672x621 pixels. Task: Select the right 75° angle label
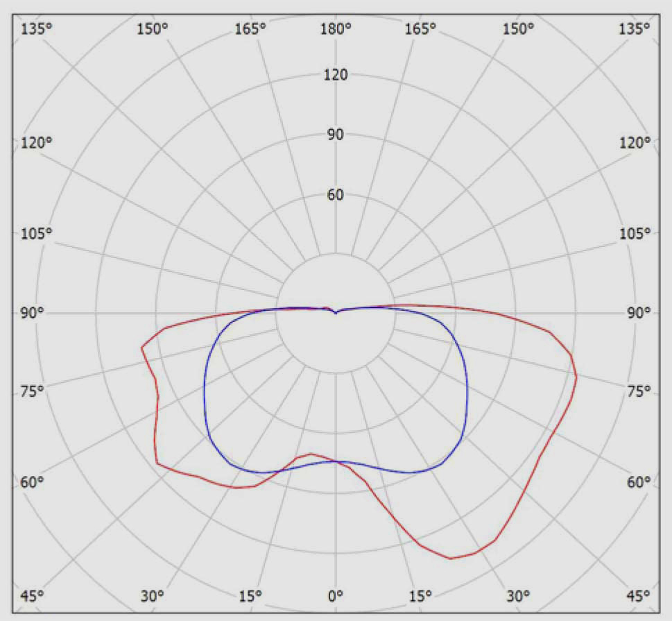click(x=639, y=391)
